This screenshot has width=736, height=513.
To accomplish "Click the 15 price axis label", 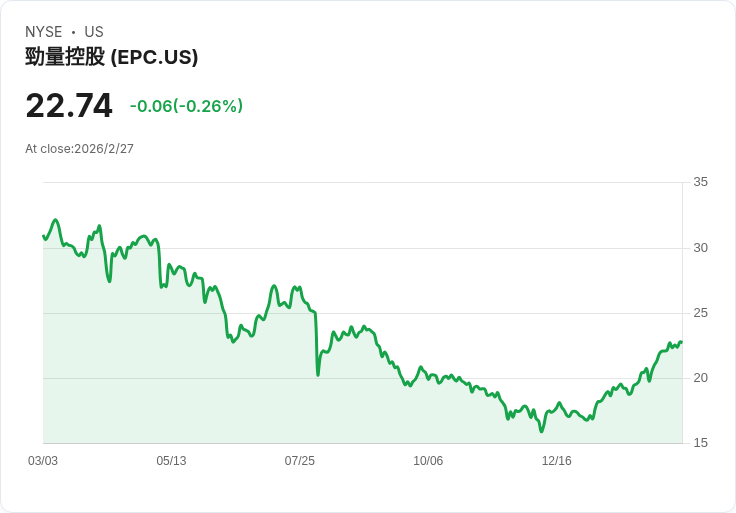I will click(700, 443).
